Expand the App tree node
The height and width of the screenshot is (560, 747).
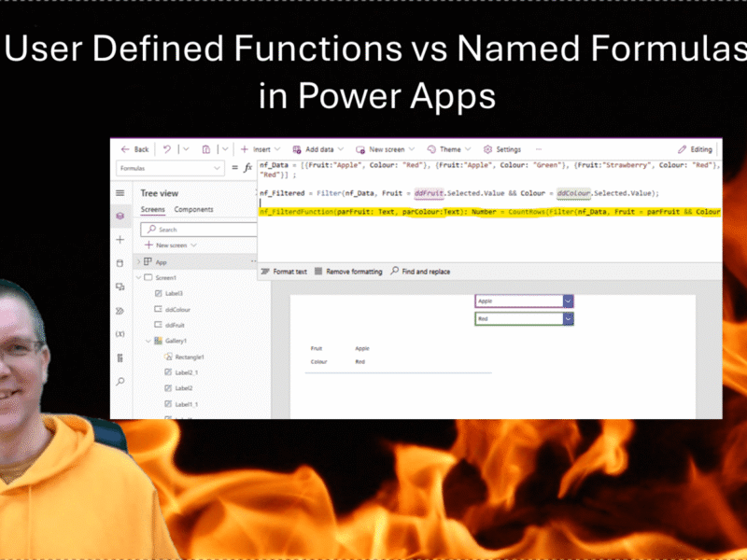pyautogui.click(x=138, y=262)
